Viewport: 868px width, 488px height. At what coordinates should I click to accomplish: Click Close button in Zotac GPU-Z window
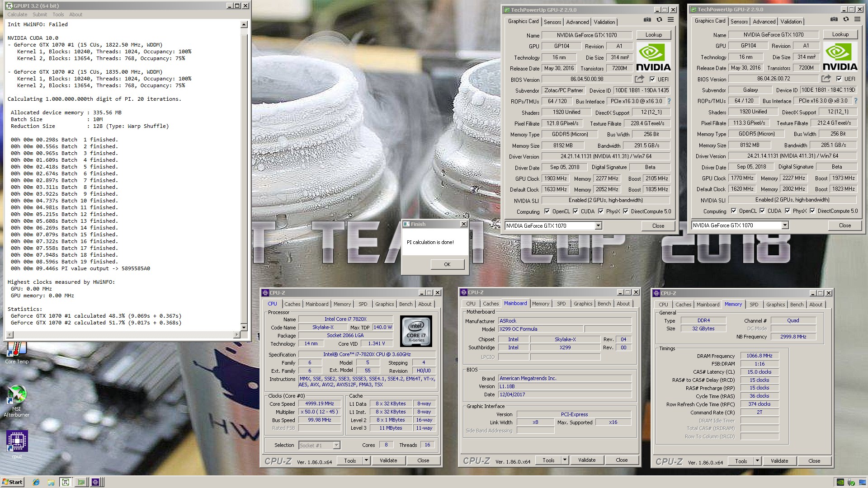tap(658, 225)
